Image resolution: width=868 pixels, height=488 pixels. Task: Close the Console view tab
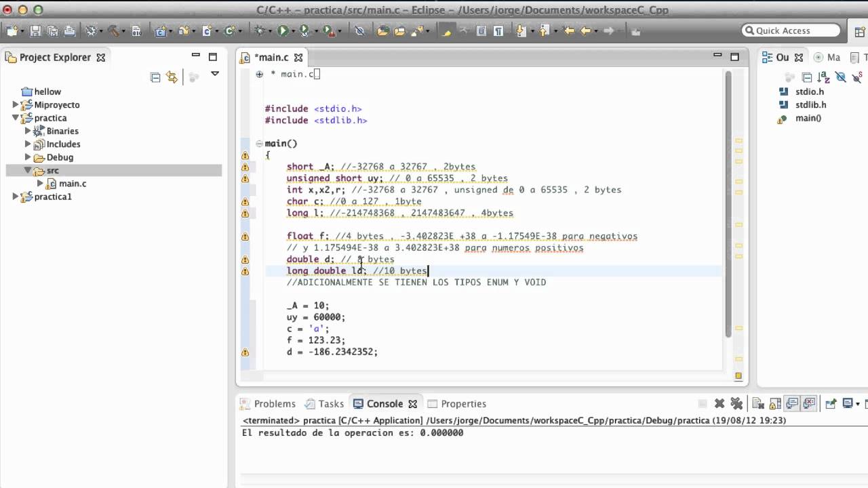click(x=412, y=404)
